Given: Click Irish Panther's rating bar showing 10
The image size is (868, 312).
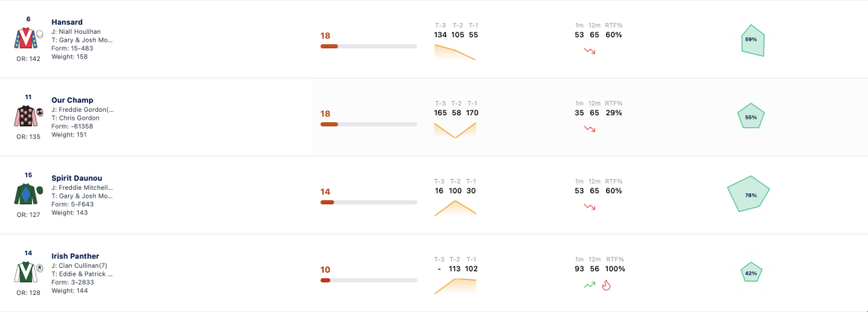Looking at the screenshot, I should [x=369, y=281].
